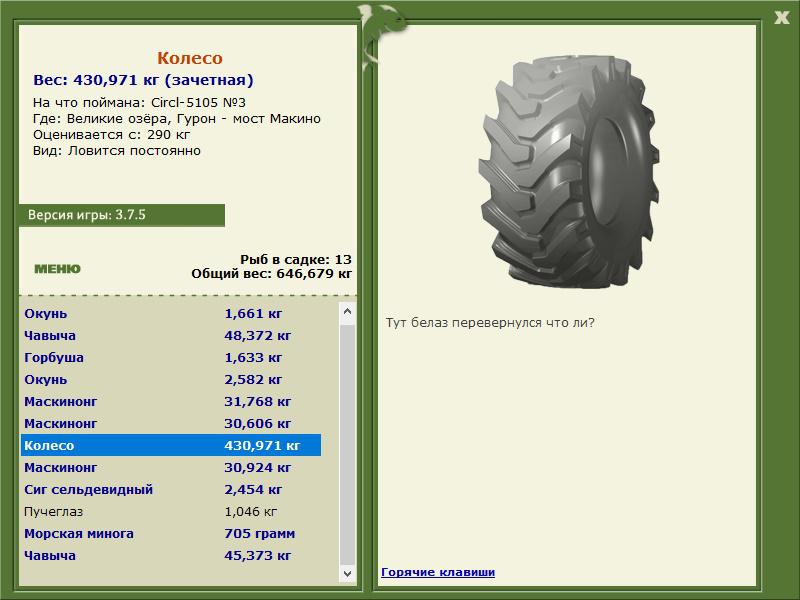800x600 pixels.
Task: Click the Версия игры: 3.7.5 banner
Action: [x=122, y=215]
